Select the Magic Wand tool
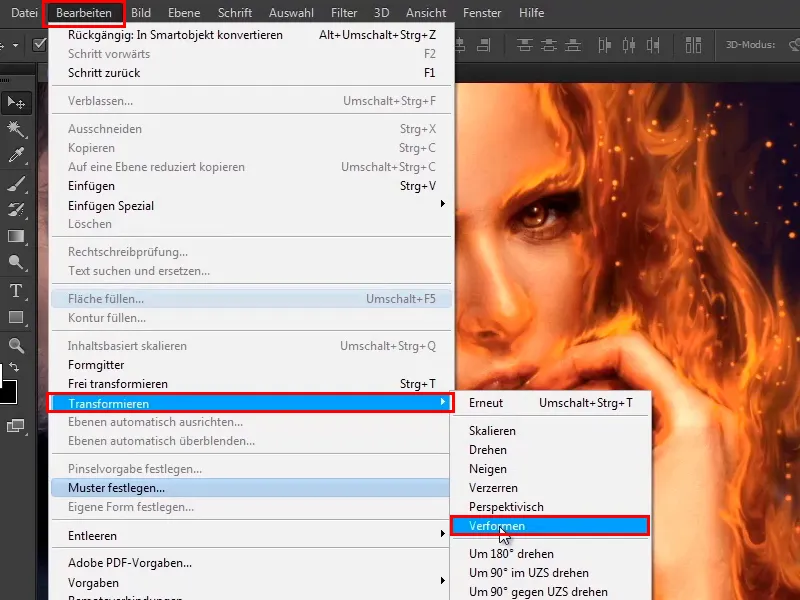 pos(16,129)
